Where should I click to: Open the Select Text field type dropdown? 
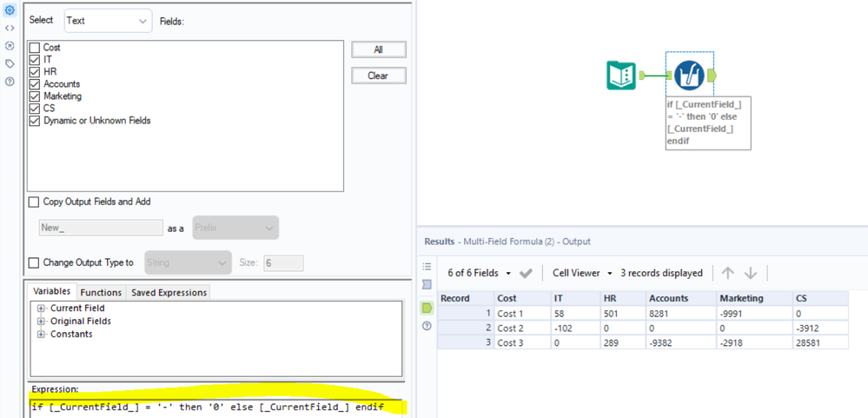[x=108, y=21]
